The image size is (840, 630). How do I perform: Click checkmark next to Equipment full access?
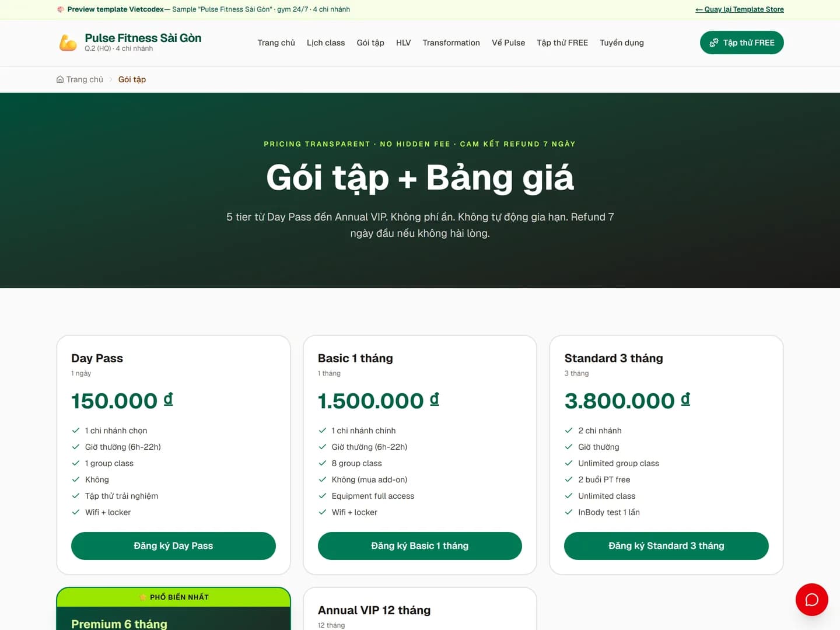pos(323,496)
